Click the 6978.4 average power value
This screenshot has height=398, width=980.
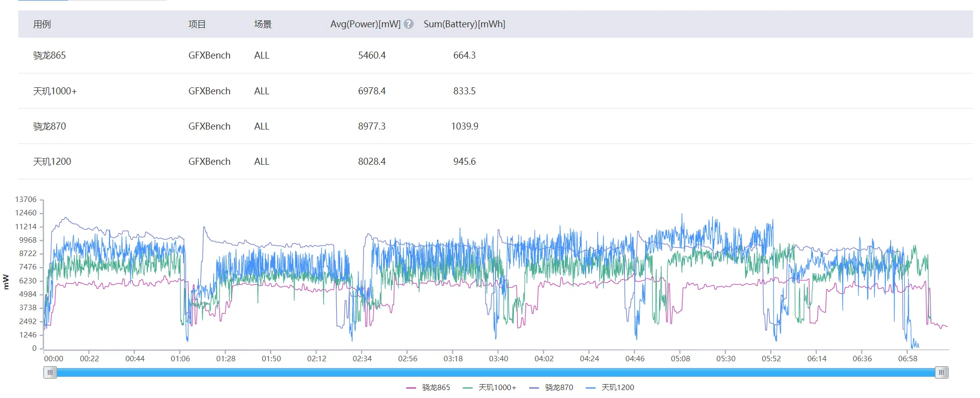(x=372, y=91)
